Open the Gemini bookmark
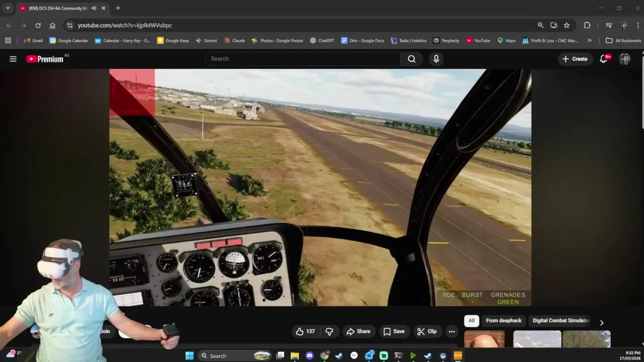 (206, 40)
